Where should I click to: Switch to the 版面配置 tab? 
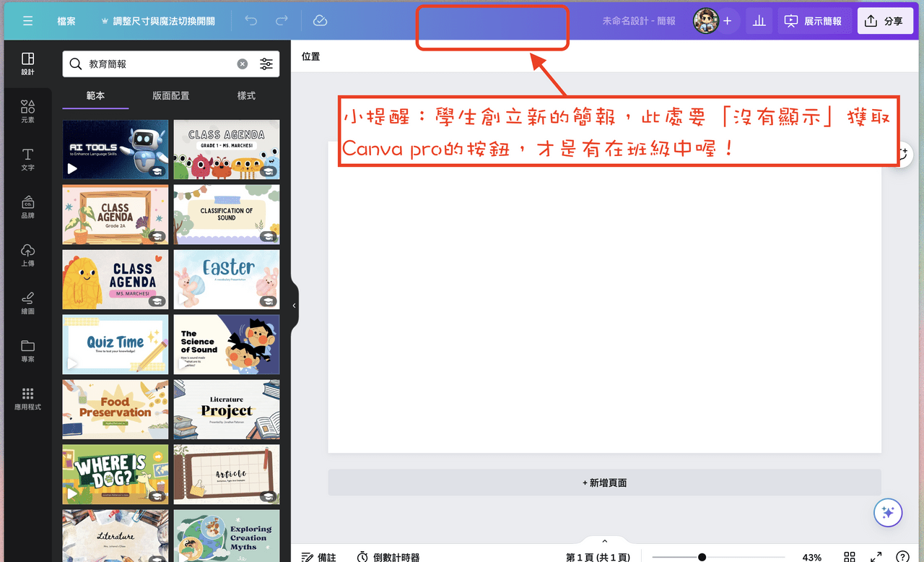coord(170,95)
